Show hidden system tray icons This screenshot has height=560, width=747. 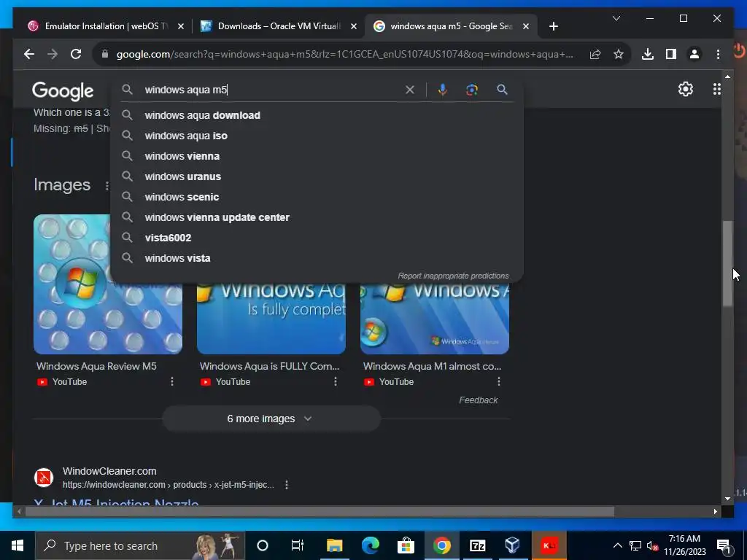click(617, 545)
